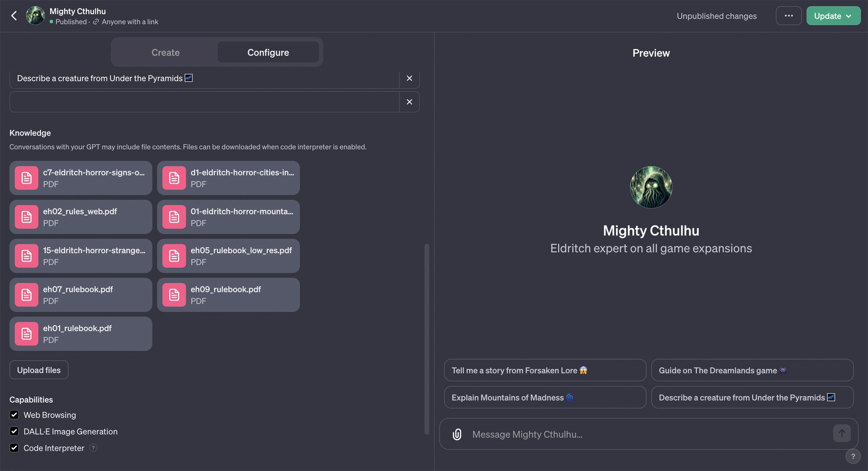
Task: Choose 'Tell me a story from Forsaken Lore'
Action: (x=545, y=370)
